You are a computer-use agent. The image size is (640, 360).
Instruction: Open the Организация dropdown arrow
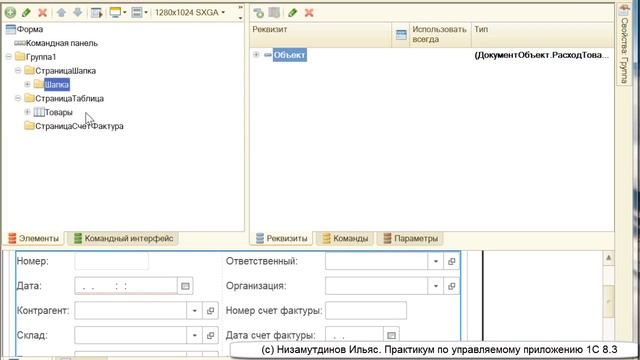coord(436,286)
